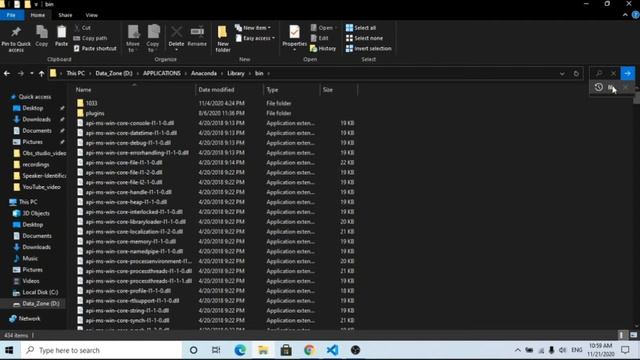Click the Refresh button in address bar
Image resolution: width=640 pixels, height=360 pixels.
pyautogui.click(x=576, y=73)
